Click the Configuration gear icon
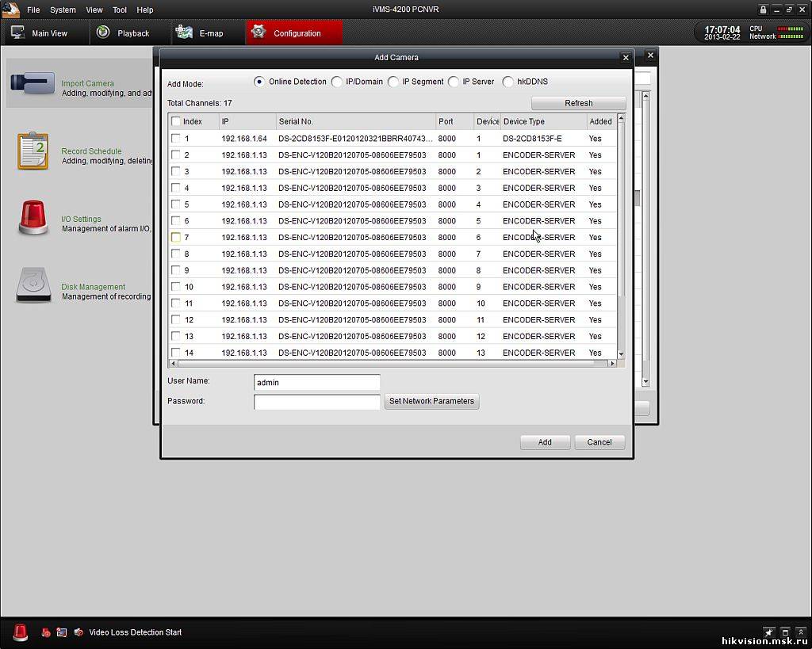This screenshot has height=649, width=812. [259, 32]
